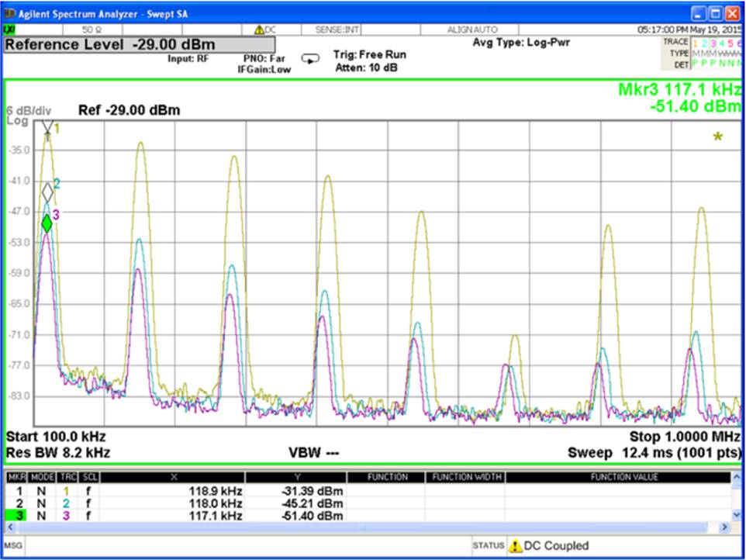Click the green Marker 3 diamond on trace

48,223
